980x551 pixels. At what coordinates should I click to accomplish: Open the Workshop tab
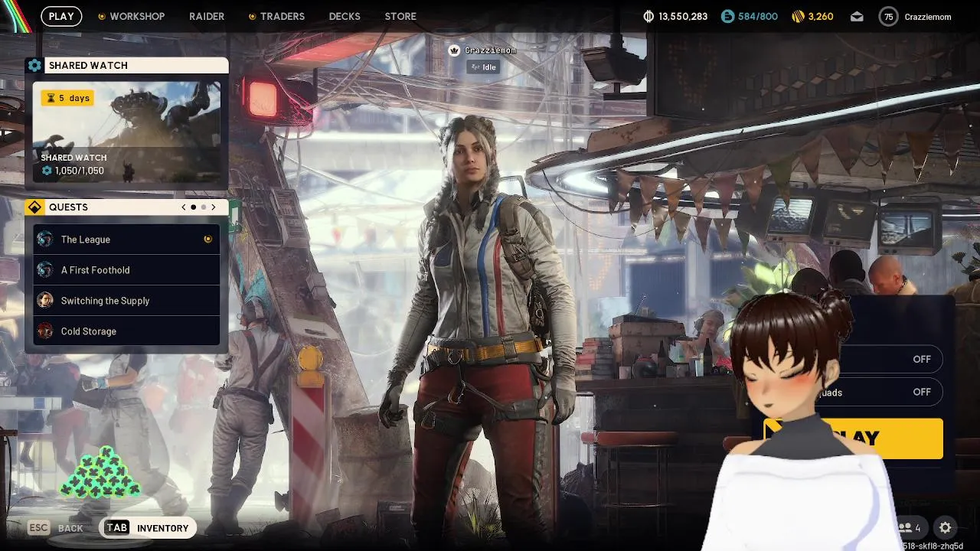coord(137,16)
